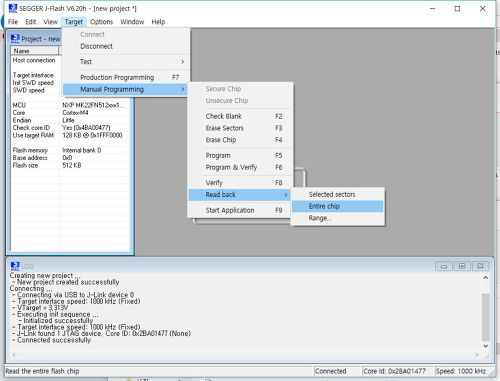The width and height of the screenshot is (500, 381).
Task: Choose Disconnect from Target menu
Action: click(126, 46)
